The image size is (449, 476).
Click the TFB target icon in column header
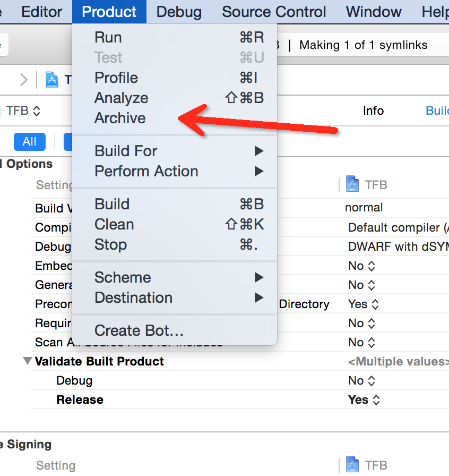[x=352, y=184]
